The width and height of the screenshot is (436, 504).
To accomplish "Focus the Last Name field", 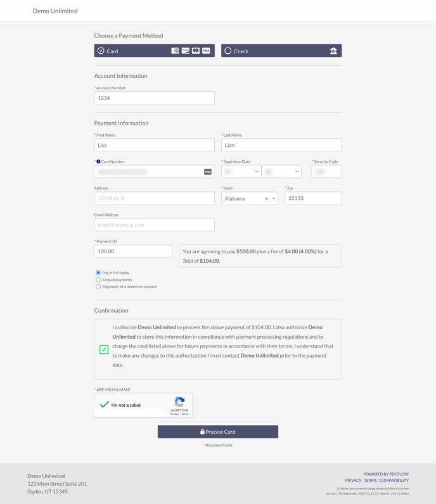I will (281, 145).
